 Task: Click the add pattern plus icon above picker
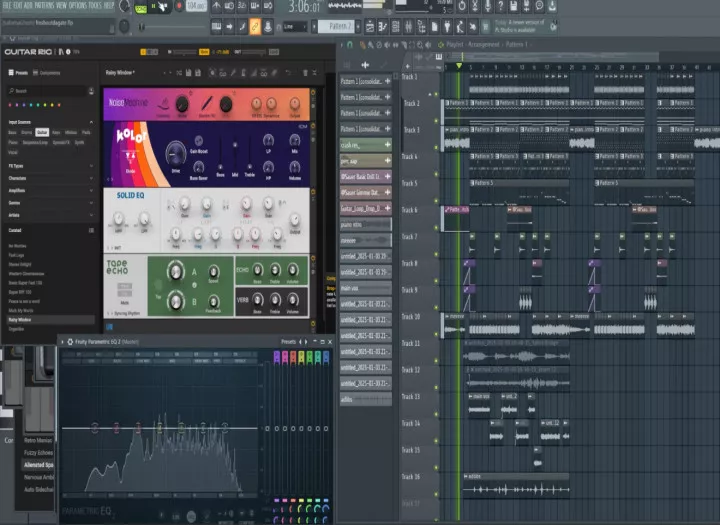pos(365,65)
